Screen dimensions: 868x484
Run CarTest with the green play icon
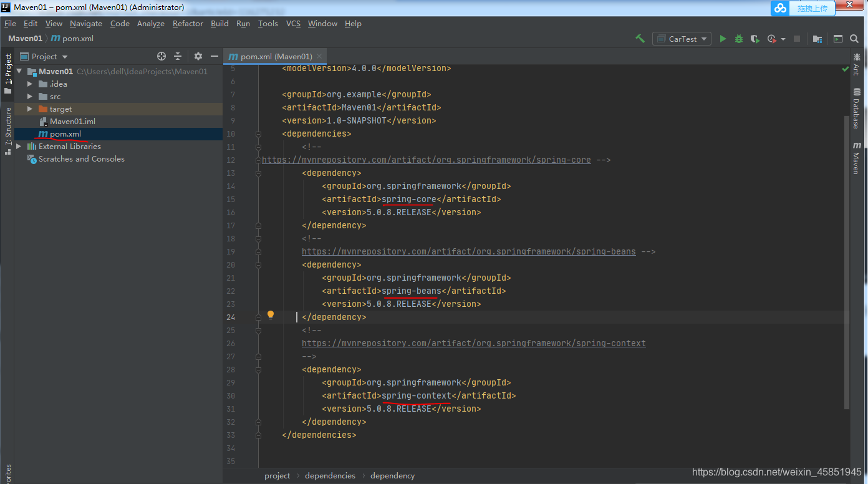pyautogui.click(x=723, y=39)
